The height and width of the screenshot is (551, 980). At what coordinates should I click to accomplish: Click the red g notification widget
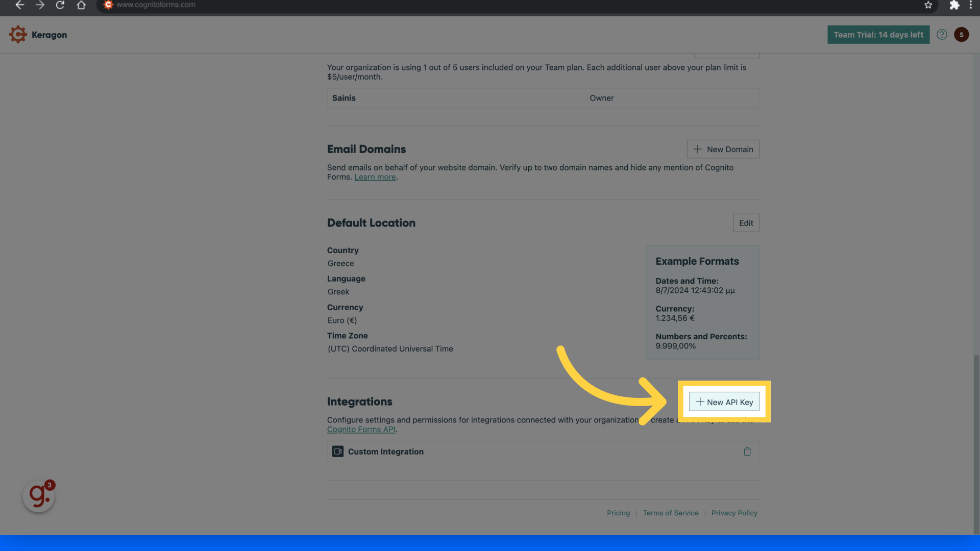click(38, 495)
